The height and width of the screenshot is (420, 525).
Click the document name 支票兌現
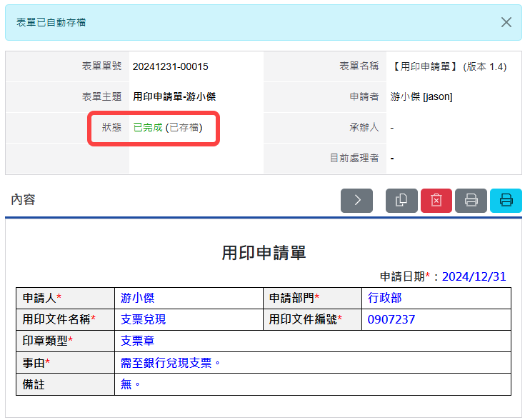tap(144, 319)
